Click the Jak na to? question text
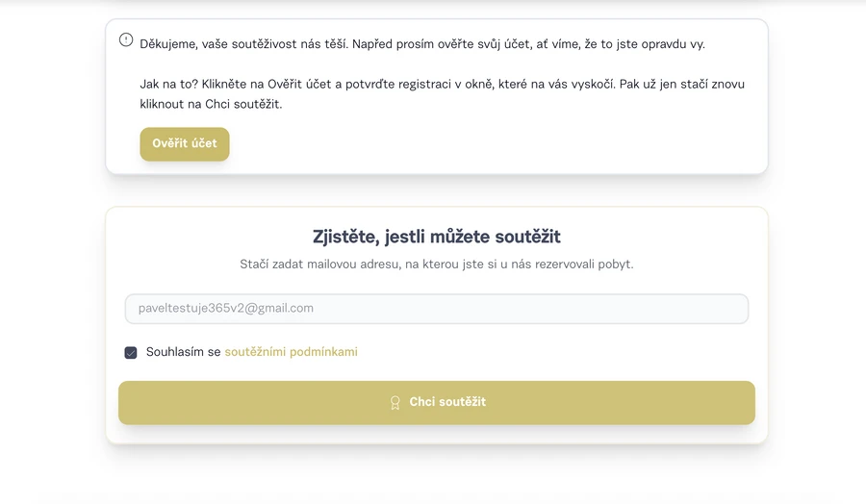 tap(169, 85)
